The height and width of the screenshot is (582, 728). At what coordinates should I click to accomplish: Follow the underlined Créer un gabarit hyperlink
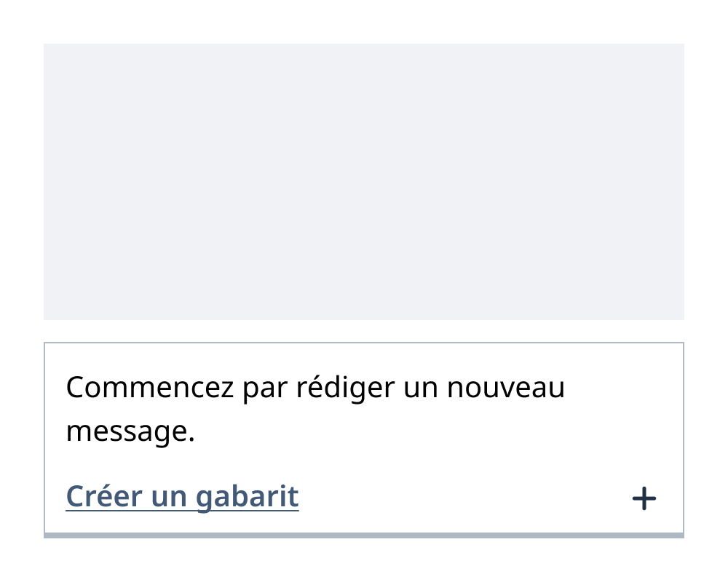(x=182, y=496)
